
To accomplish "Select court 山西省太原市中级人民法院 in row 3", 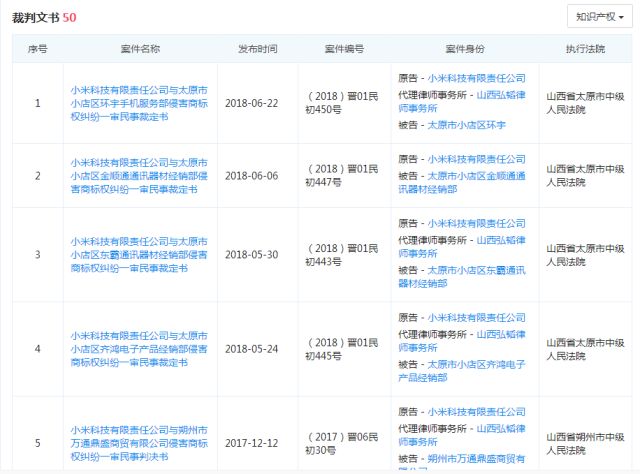I will pos(585,255).
